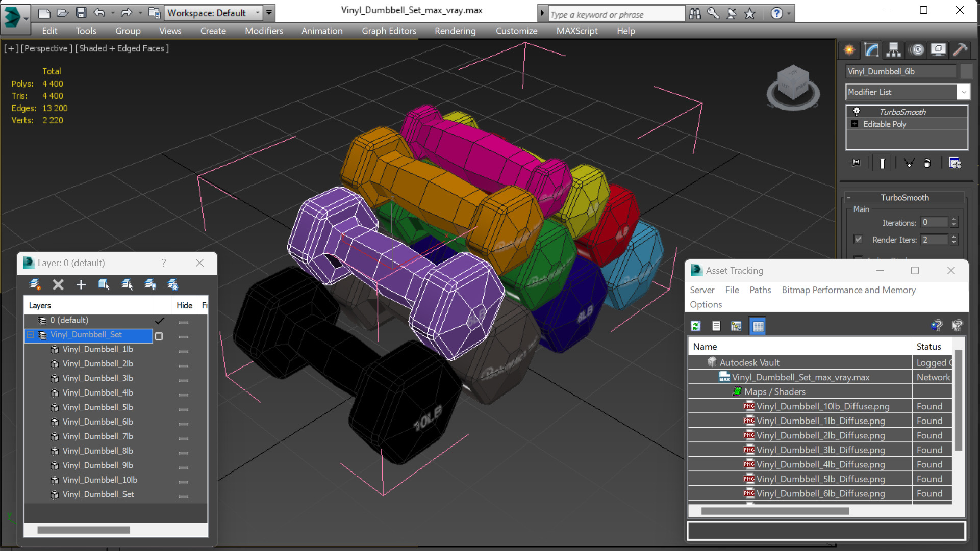Toggle Hide for 0 (default) layer
Viewport: 980px width, 551px height.
[184, 322]
